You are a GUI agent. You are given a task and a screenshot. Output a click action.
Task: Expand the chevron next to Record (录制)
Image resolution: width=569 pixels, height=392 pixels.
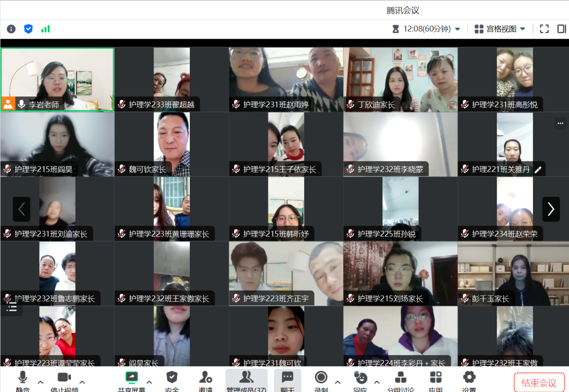tap(337, 382)
